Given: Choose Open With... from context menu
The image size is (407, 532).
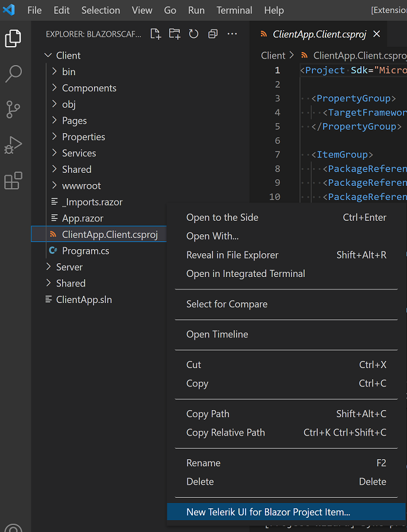Looking at the screenshot, I should coord(286,236).
